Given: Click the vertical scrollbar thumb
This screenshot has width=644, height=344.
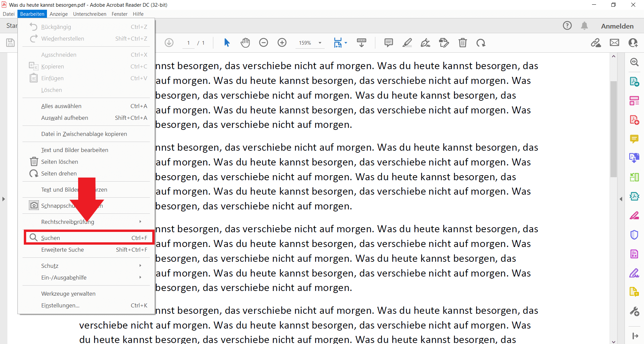Looking at the screenshot, I should click(x=613, y=129).
